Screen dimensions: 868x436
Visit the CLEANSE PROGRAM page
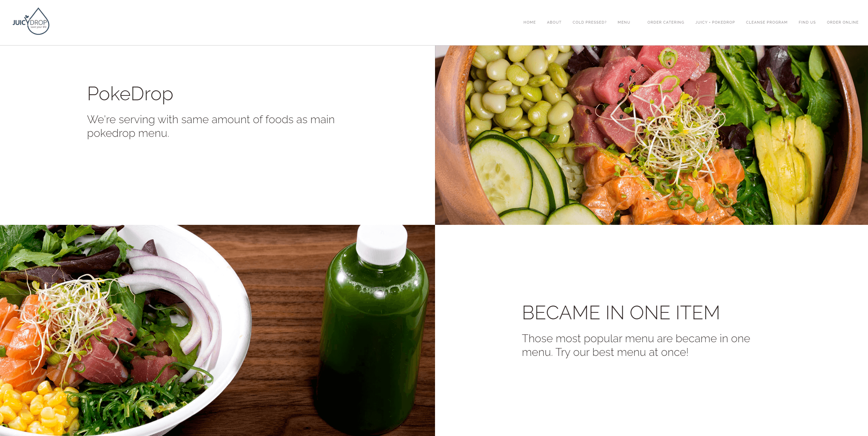click(x=766, y=22)
